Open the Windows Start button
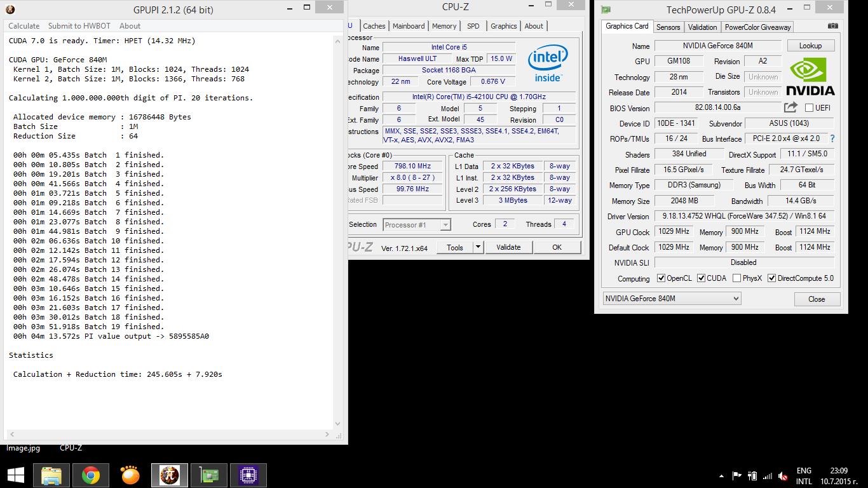868x488 pixels. 16,475
